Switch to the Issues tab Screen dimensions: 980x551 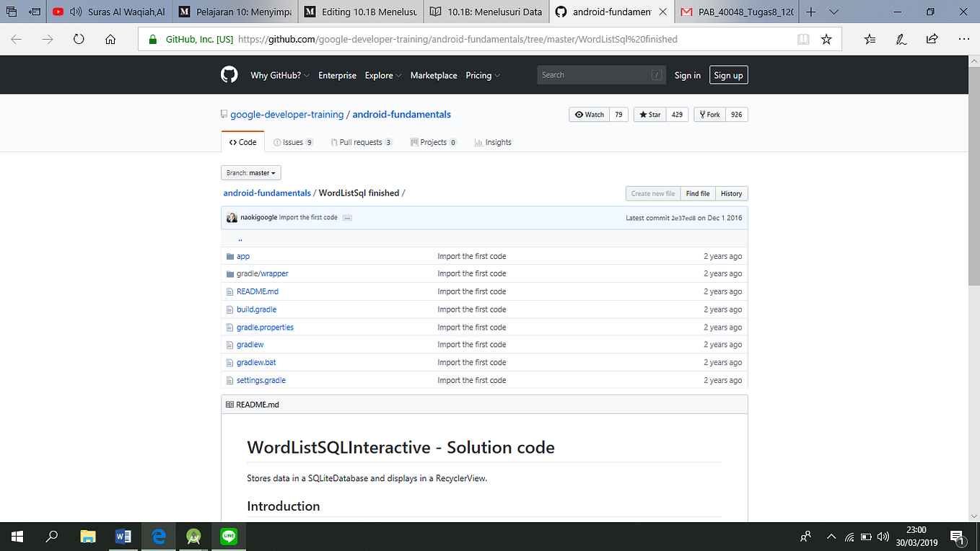(293, 142)
